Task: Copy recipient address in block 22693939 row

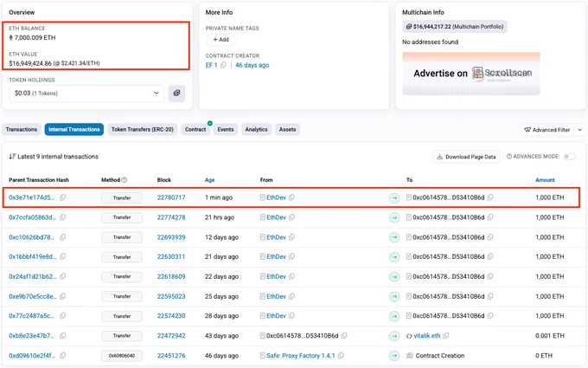Action: pyautogui.click(x=489, y=237)
